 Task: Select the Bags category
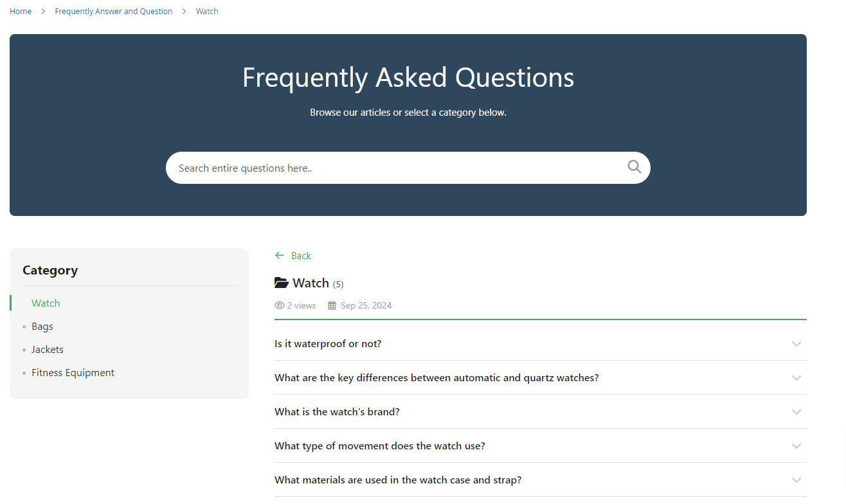click(x=42, y=326)
